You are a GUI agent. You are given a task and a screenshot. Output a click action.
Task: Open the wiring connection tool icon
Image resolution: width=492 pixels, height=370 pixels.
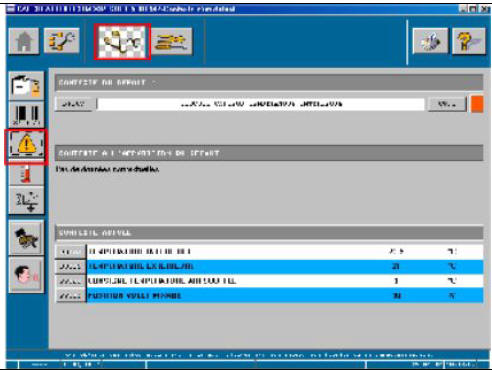[62, 41]
